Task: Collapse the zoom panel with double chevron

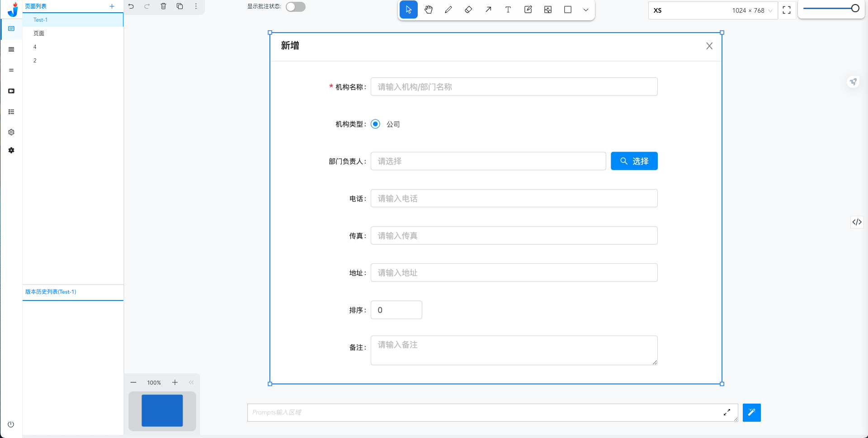Action: click(191, 382)
